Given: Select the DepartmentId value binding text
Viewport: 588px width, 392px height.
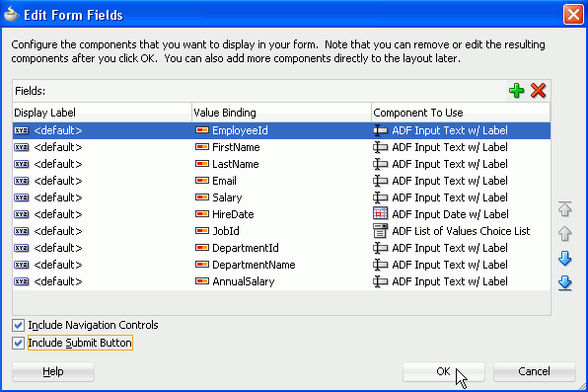Looking at the screenshot, I should click(246, 248).
